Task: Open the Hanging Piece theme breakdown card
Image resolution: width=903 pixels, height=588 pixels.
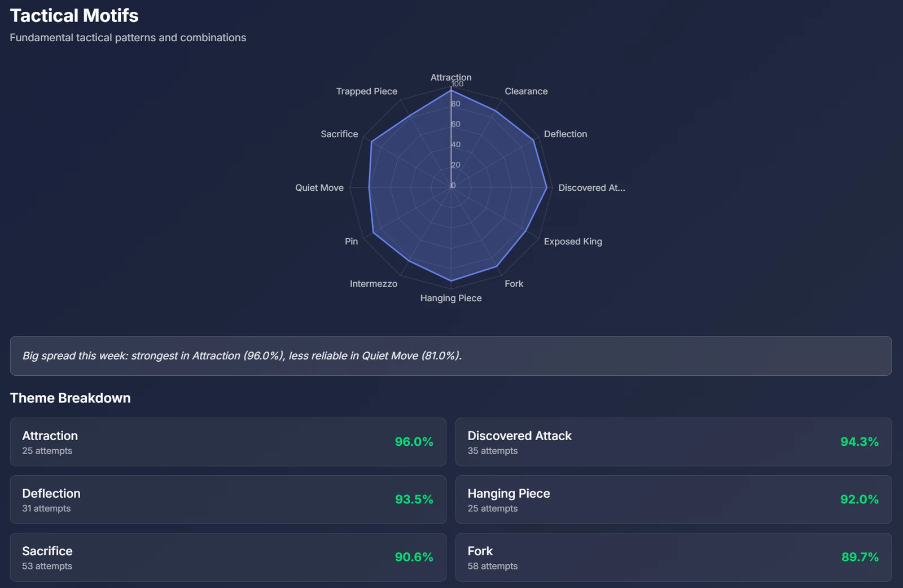Action: click(x=673, y=499)
